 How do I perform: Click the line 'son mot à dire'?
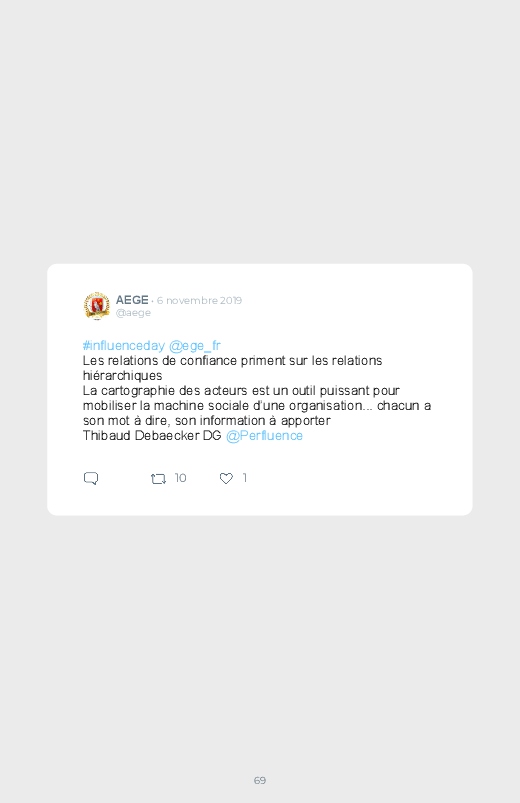point(206,420)
